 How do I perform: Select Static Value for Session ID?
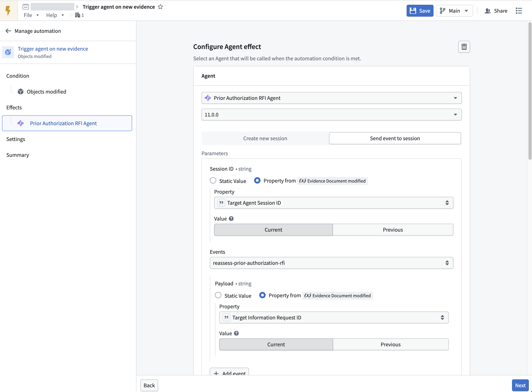[213, 181]
